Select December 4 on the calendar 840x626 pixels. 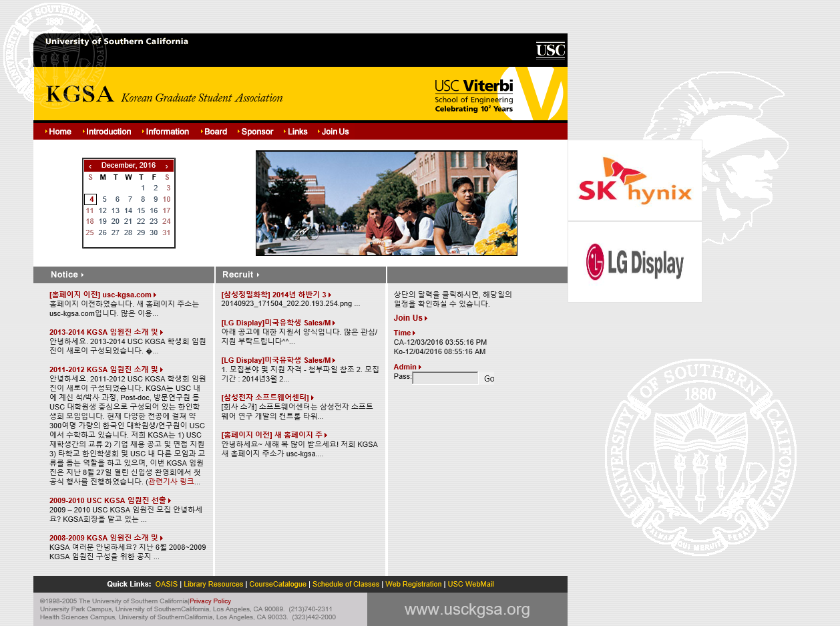[x=90, y=199]
